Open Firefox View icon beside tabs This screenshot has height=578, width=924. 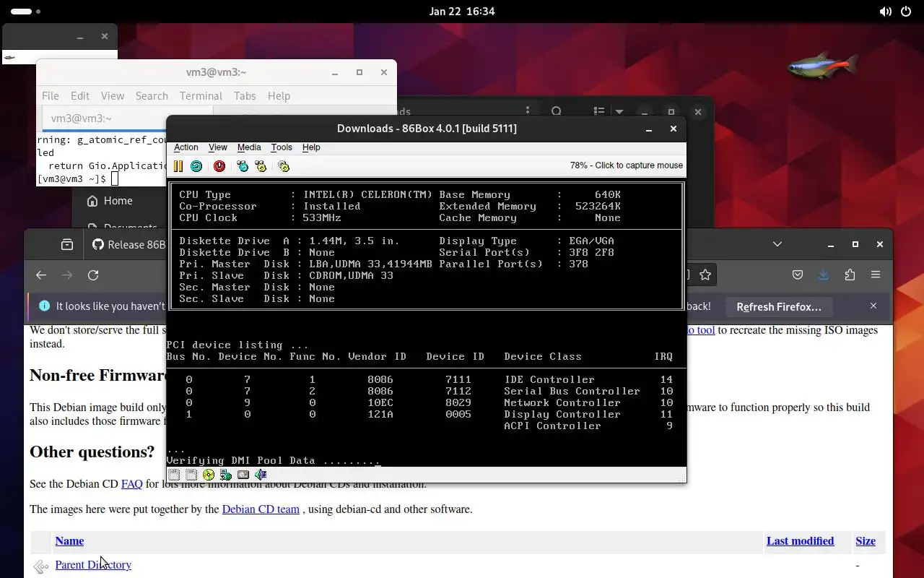coord(67,244)
